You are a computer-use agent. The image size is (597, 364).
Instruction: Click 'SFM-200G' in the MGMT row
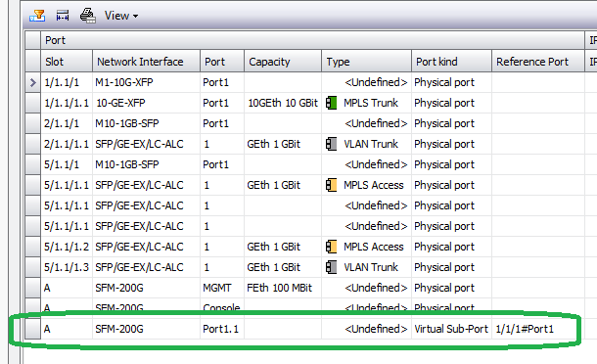point(119,288)
